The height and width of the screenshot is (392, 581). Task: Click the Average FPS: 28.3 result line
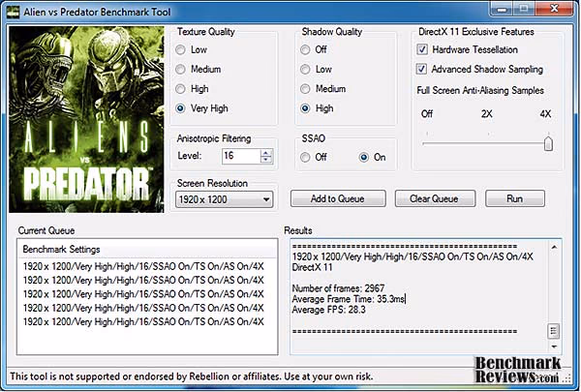tap(328, 310)
